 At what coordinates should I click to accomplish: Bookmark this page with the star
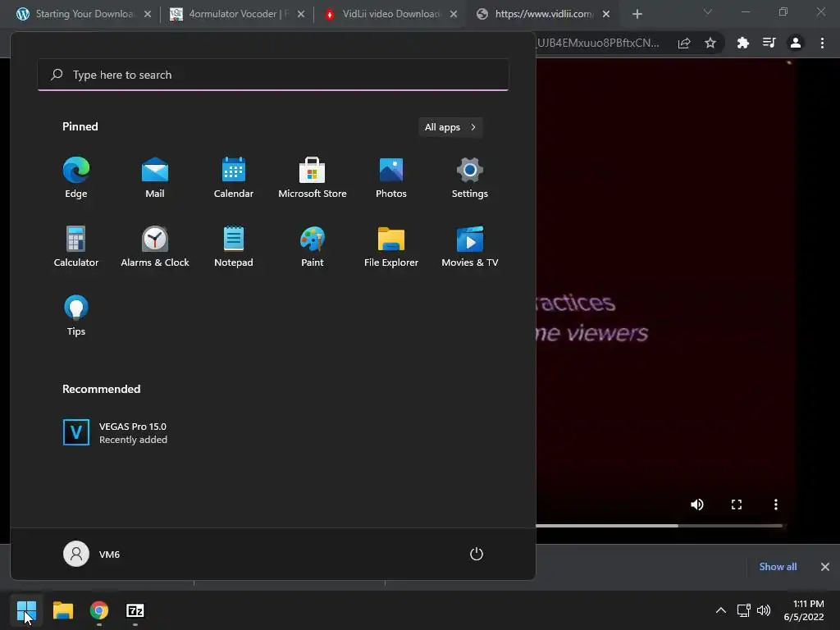710,43
